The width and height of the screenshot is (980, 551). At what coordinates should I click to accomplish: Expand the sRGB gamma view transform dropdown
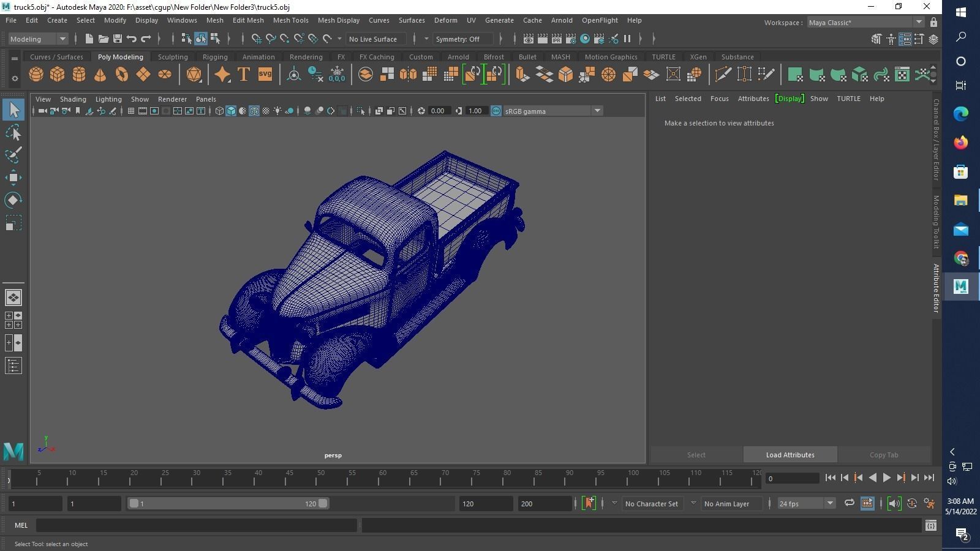coord(597,111)
